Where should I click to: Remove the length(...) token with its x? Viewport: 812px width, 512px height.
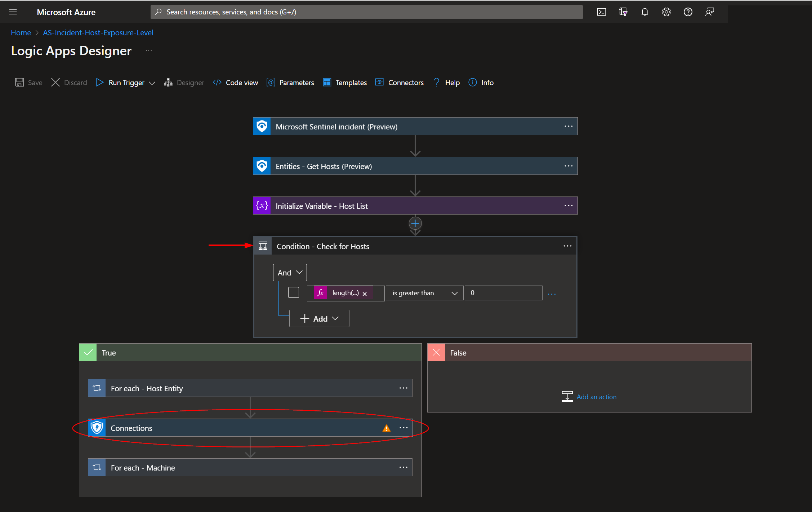(365, 293)
